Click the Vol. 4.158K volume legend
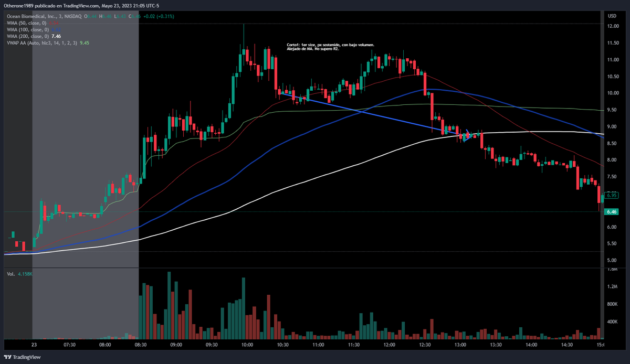 point(20,274)
